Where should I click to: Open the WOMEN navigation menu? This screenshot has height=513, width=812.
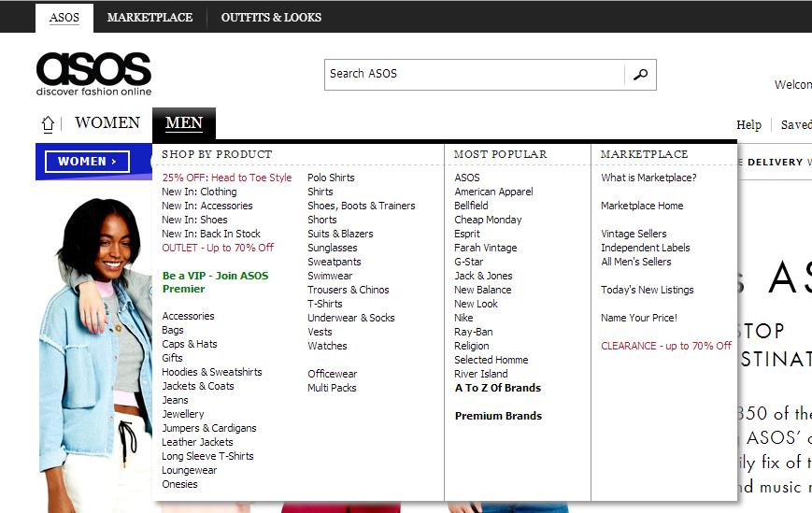click(107, 122)
